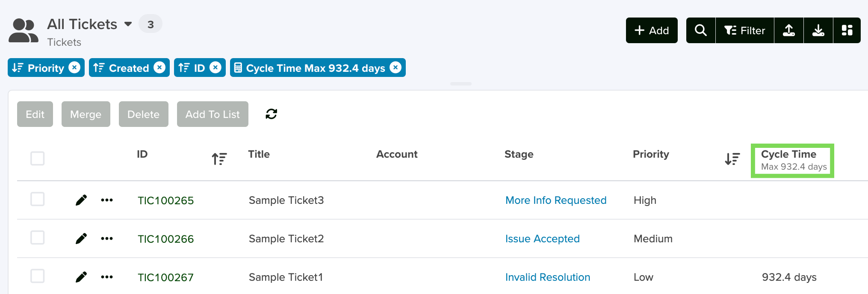The image size is (868, 294).
Task: Open the More Info Requested stage link
Action: 556,200
